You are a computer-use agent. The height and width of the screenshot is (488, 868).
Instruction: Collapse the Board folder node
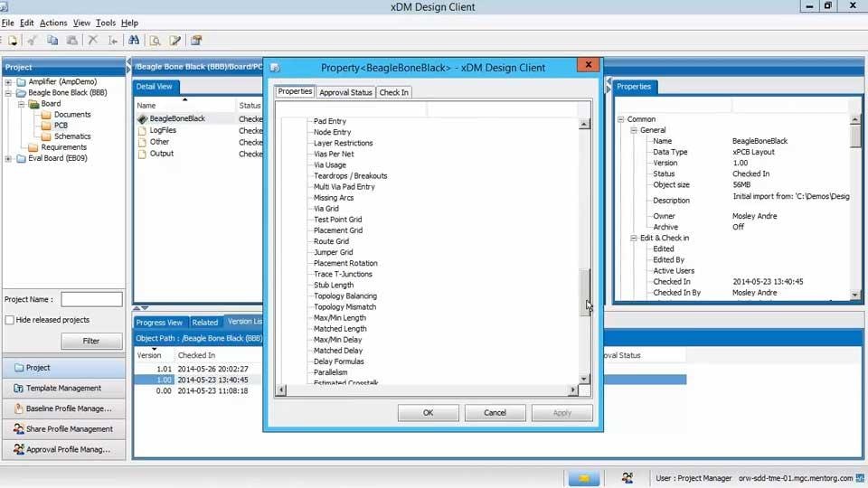coord(22,103)
